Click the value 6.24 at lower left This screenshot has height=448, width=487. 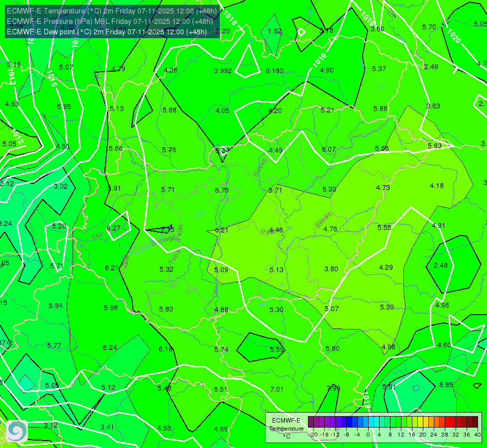[110, 347]
